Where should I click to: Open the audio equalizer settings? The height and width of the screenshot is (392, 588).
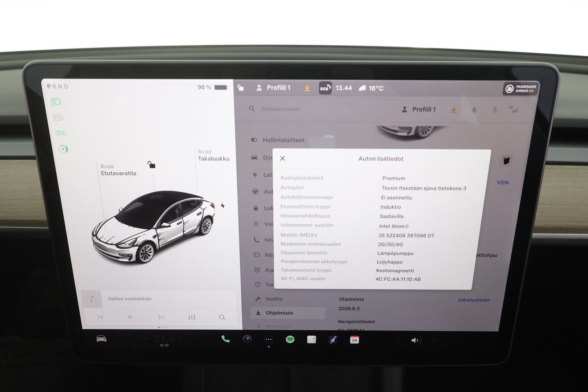pos(192,318)
